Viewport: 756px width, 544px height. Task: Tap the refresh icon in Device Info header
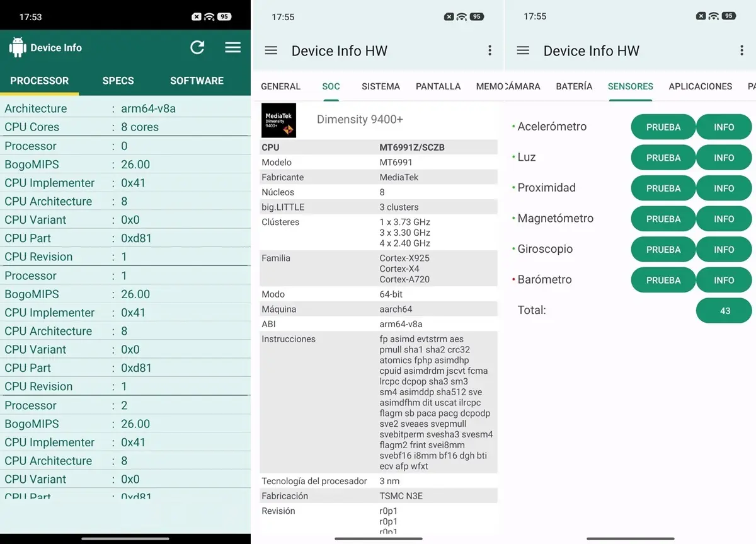coord(197,47)
